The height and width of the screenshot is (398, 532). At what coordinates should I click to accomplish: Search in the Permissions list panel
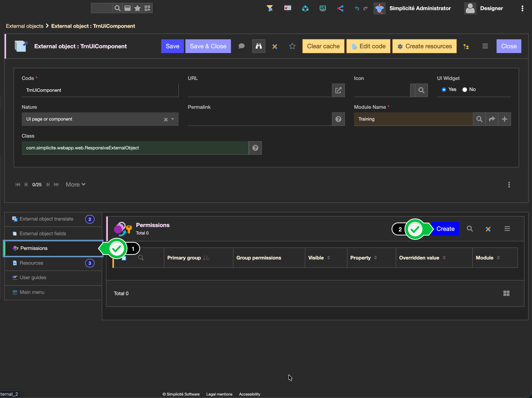click(x=470, y=229)
